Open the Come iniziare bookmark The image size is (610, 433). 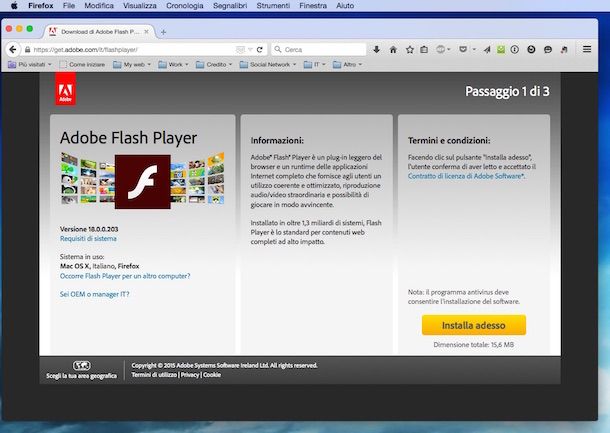[82, 64]
